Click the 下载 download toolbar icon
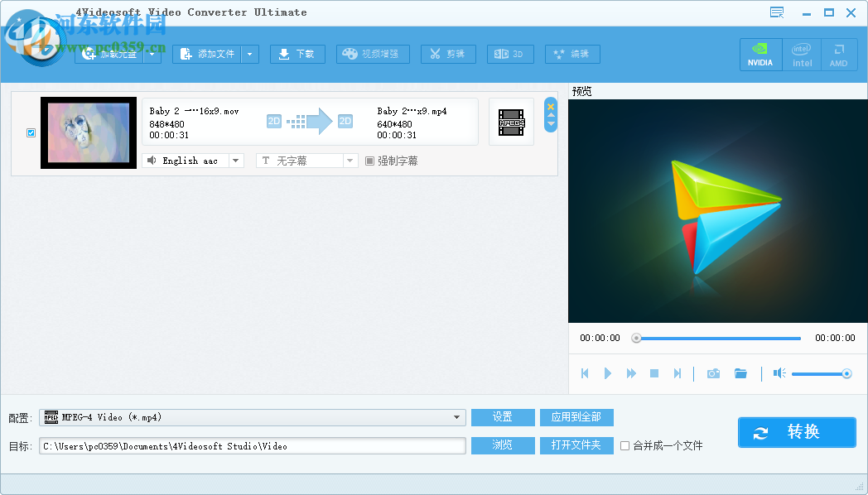Image resolution: width=868 pixels, height=495 pixels. point(297,54)
